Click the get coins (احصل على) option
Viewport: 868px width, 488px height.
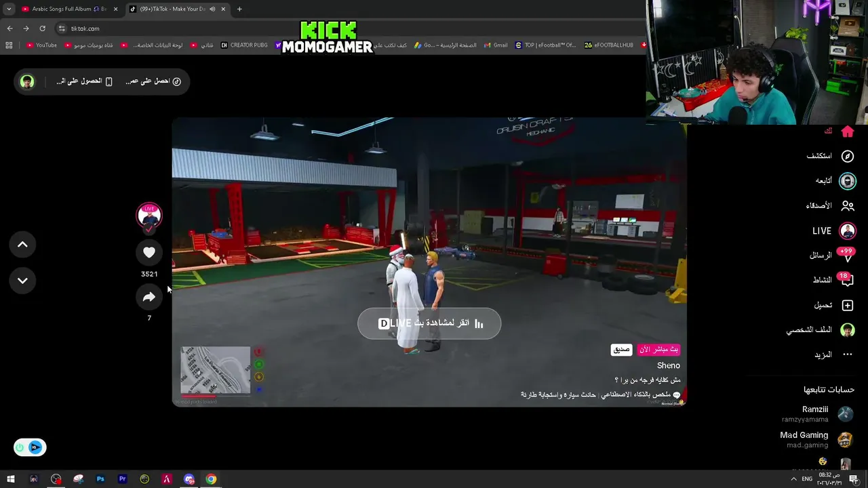(153, 81)
